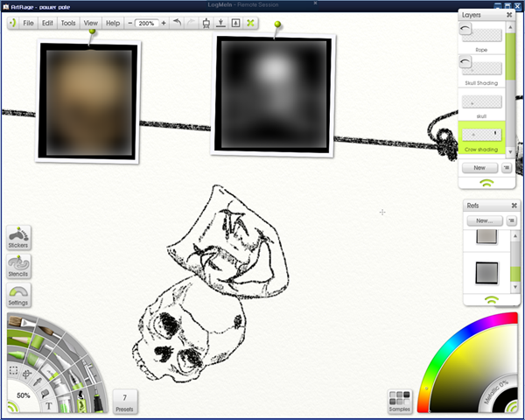The height and width of the screenshot is (420, 525).
Task: Select the Airbrush tool
Action: (90, 372)
